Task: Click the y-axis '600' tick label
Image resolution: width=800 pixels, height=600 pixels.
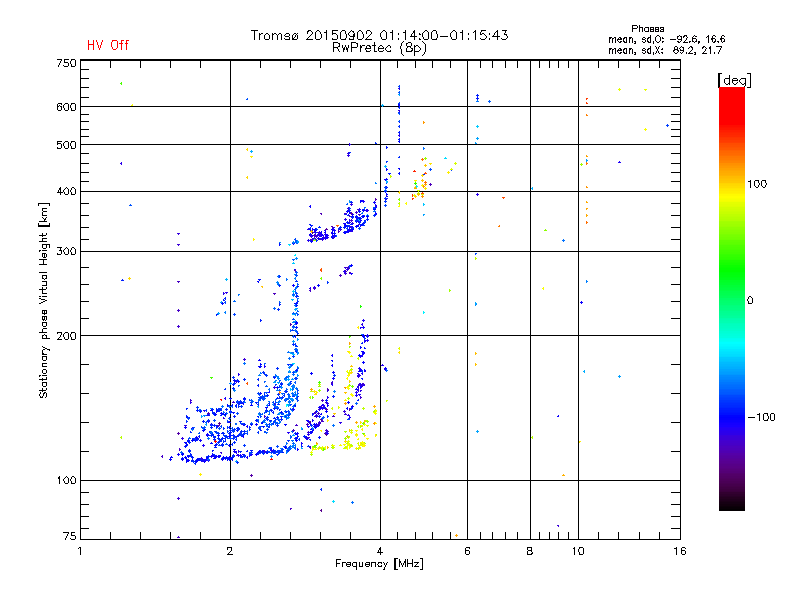Action: coord(66,107)
